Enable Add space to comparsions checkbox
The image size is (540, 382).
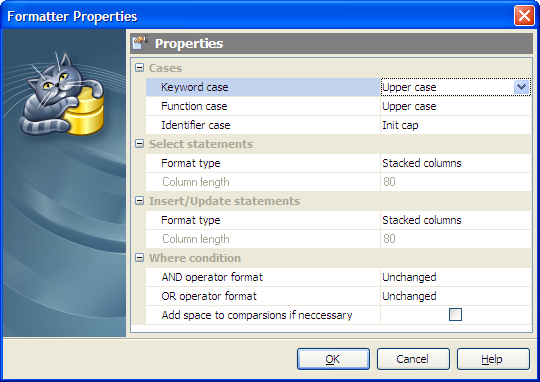click(x=455, y=314)
